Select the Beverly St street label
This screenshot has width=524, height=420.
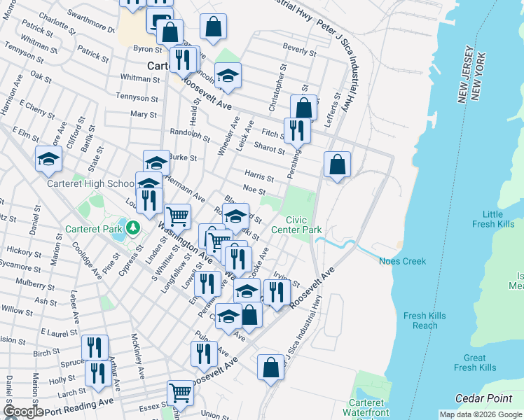coord(299,50)
